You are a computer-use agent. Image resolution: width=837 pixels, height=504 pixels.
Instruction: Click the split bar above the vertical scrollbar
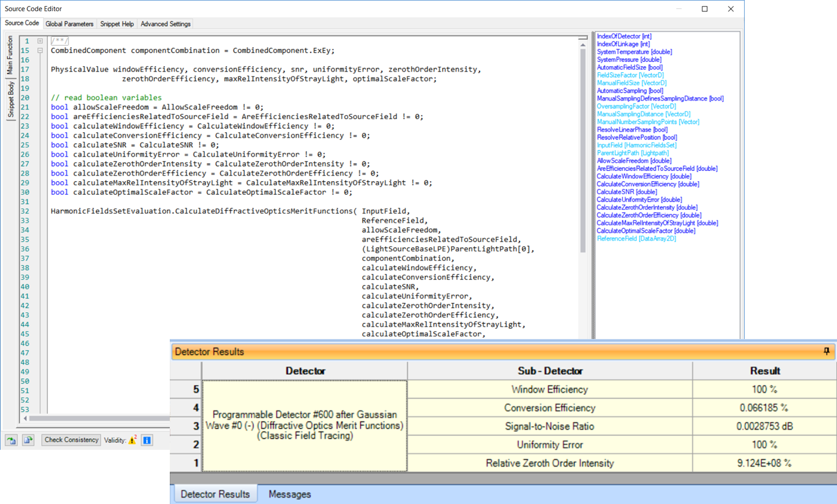click(583, 38)
